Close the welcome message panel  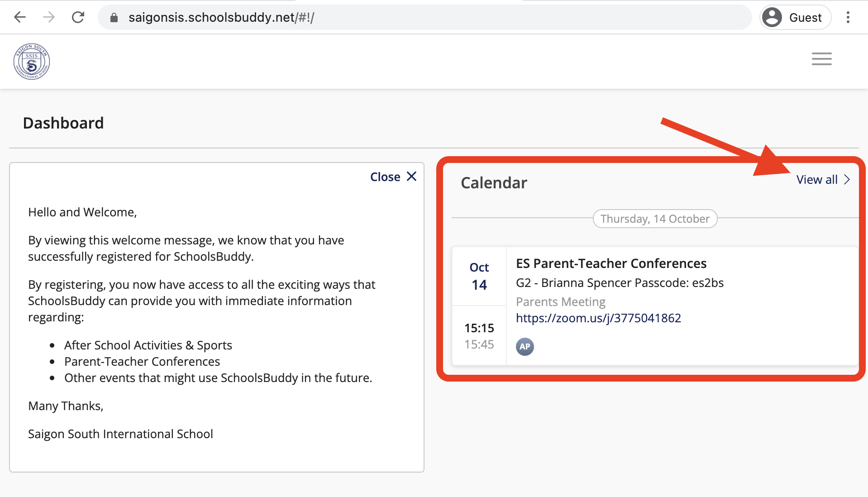point(393,177)
